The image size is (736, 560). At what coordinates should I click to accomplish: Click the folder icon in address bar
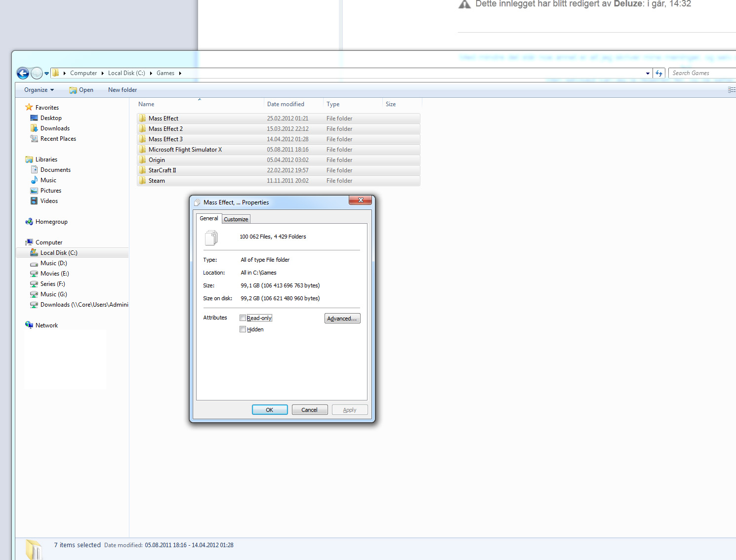[x=56, y=73]
